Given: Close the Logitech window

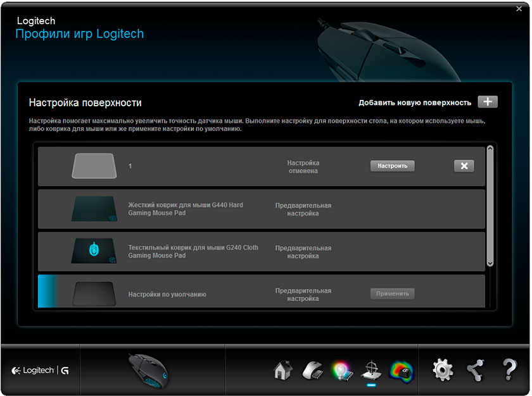Looking at the screenshot, I should (519, 9).
